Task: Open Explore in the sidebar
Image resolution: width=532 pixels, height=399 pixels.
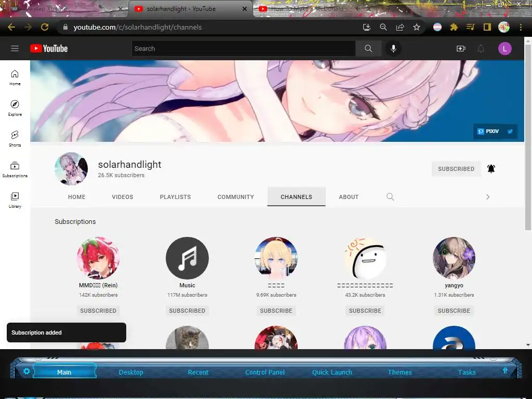Action: (x=15, y=108)
